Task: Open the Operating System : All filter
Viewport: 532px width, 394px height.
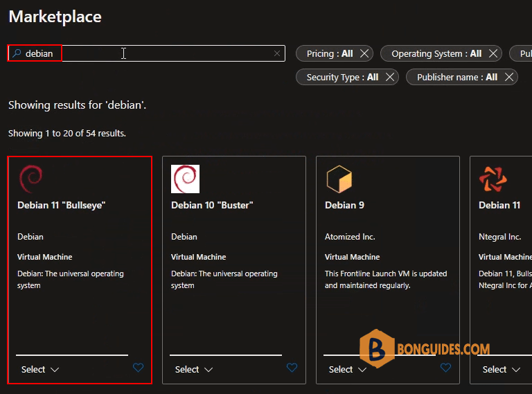Action: click(436, 53)
